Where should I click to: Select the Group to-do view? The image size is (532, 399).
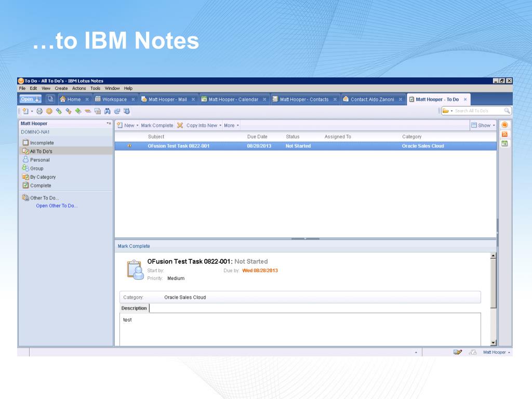tap(37, 168)
